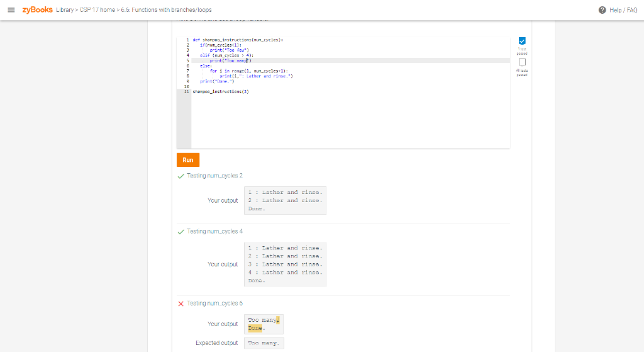Screen dimensions: 644x352
Task: Click '3 : Lather and rinse.' output line
Action: pyautogui.click(x=285, y=264)
